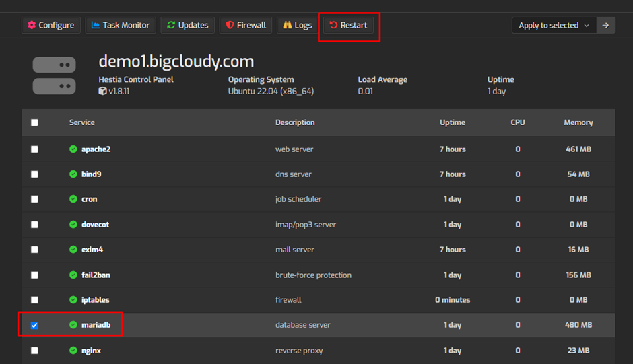Expand the Apply to selected dropdown
Image resolution: width=633 pixels, height=364 pixels.
click(554, 25)
